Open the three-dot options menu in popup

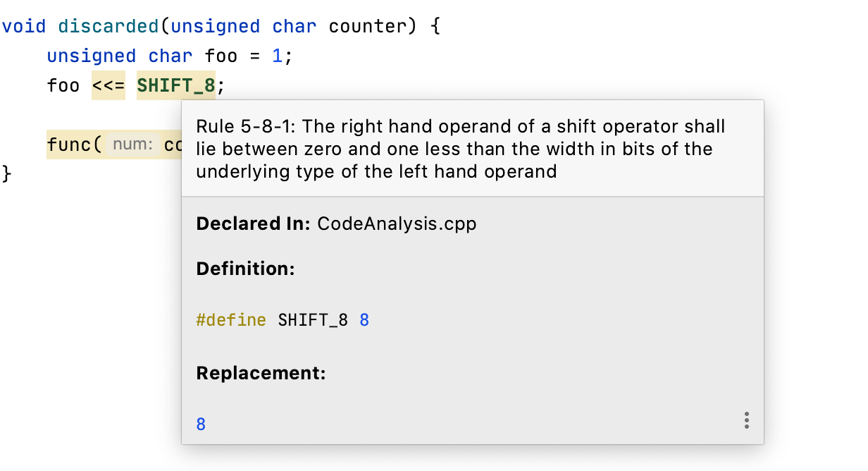746,421
